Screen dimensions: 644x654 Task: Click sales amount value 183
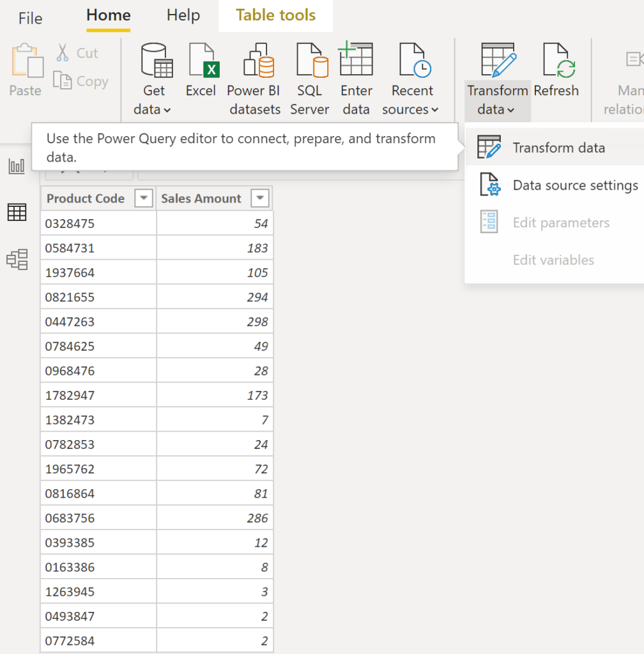click(x=257, y=248)
